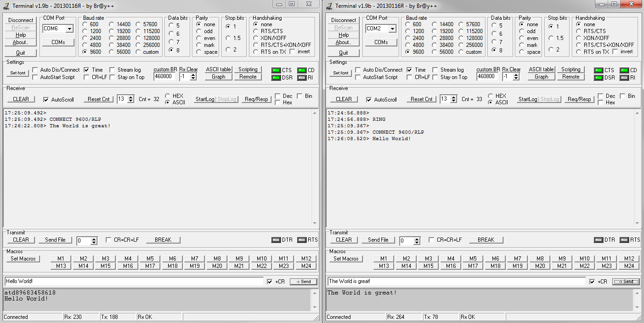Click Send button in right terminal

tap(625, 282)
